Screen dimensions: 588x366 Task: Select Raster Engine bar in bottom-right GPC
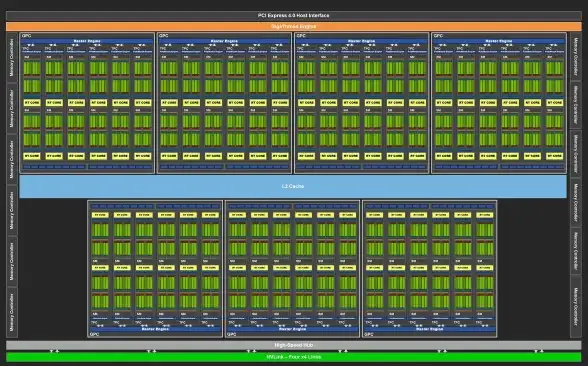point(429,329)
